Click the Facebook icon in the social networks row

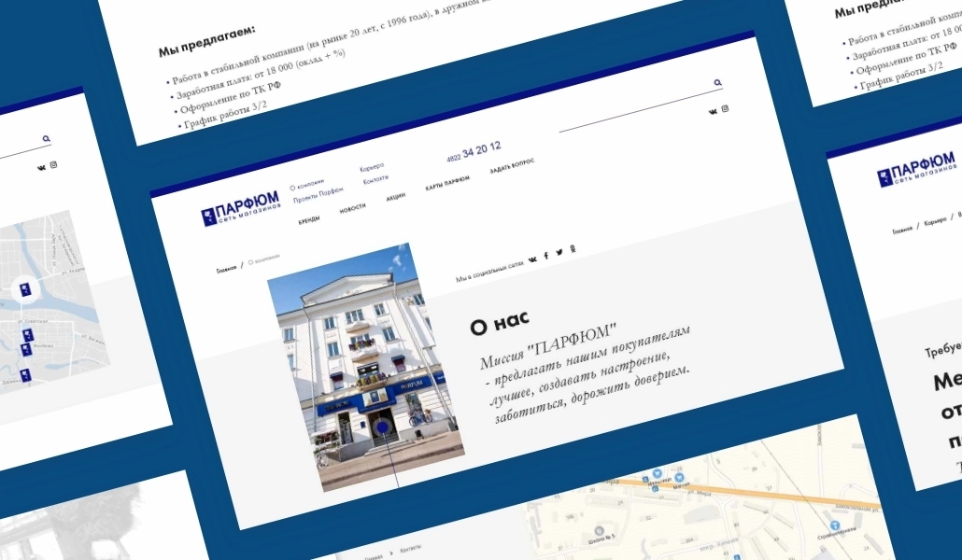[x=546, y=256]
